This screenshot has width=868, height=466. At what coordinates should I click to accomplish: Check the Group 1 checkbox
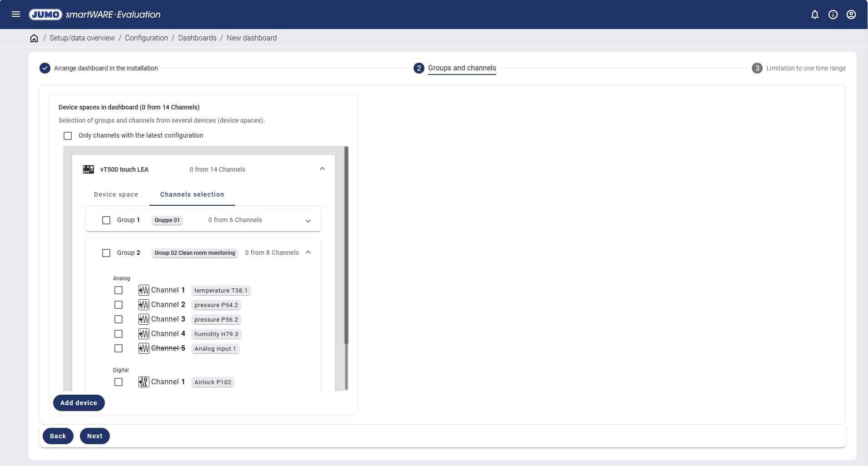point(106,220)
